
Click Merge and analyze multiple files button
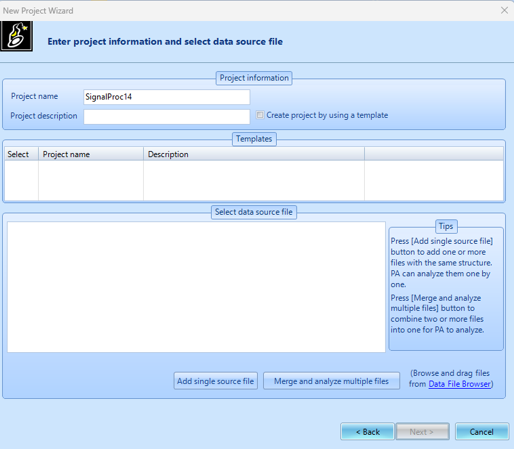pyautogui.click(x=331, y=381)
